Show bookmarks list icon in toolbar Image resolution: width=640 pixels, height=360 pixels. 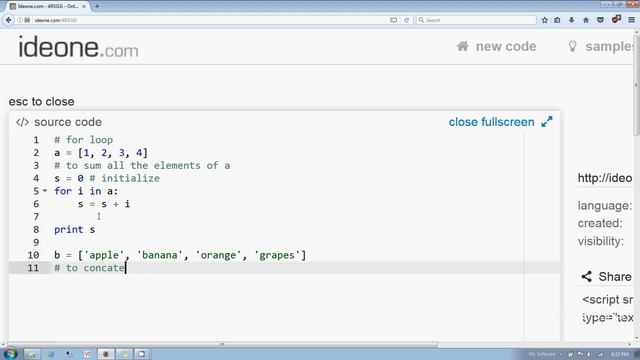click(x=557, y=20)
